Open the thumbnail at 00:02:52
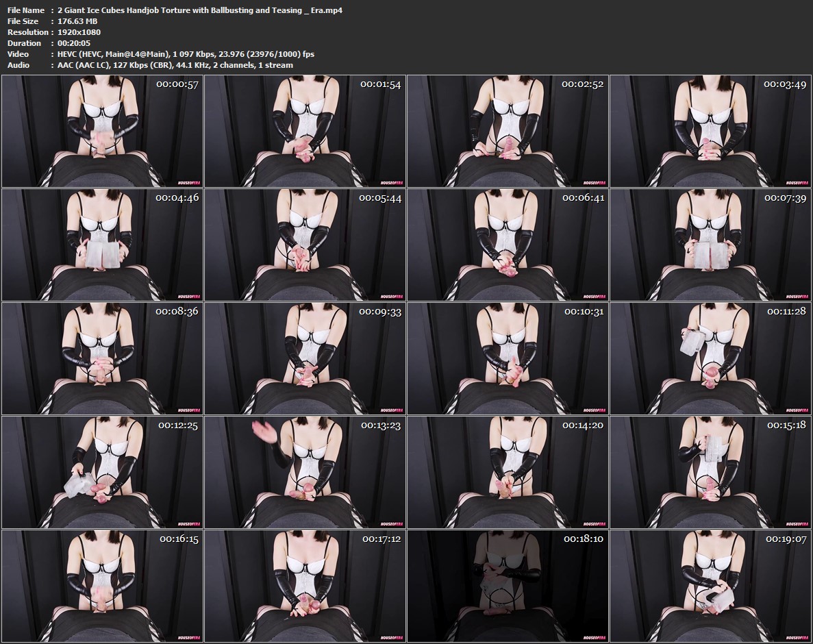 coord(508,131)
